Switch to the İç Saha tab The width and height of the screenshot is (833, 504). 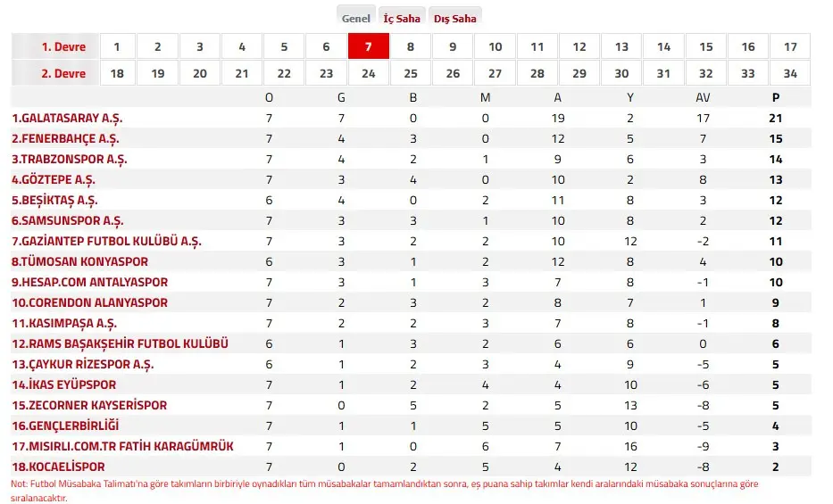(402, 18)
